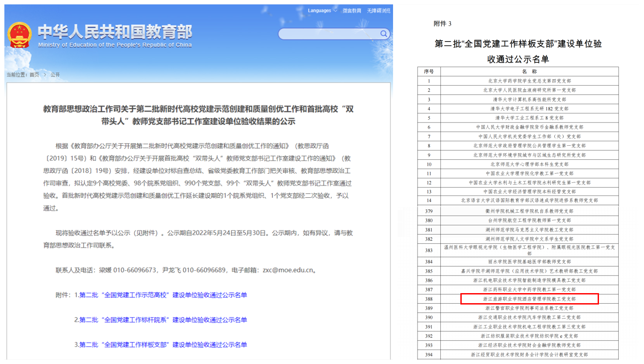
Task: Focus the site search input field
Action: tap(329, 34)
